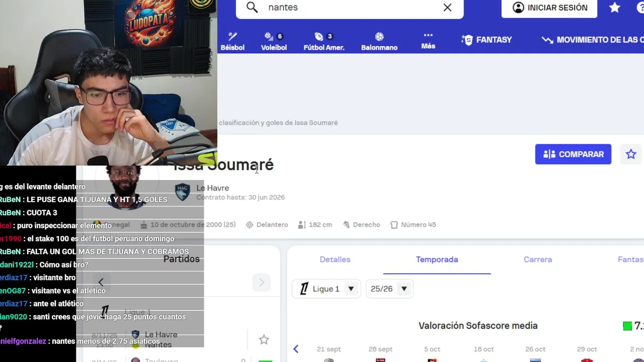
Task: Select the 21 sept rating date
Action: pyautogui.click(x=329, y=349)
